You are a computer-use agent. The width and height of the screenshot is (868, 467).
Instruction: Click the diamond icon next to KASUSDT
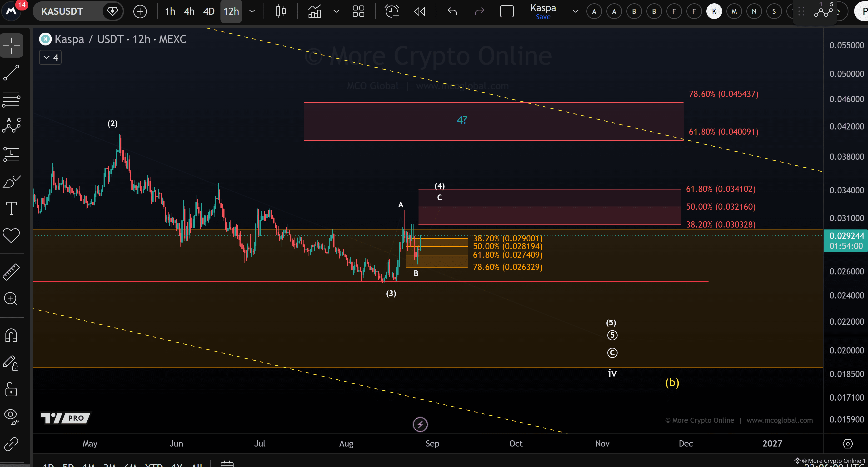[112, 11]
